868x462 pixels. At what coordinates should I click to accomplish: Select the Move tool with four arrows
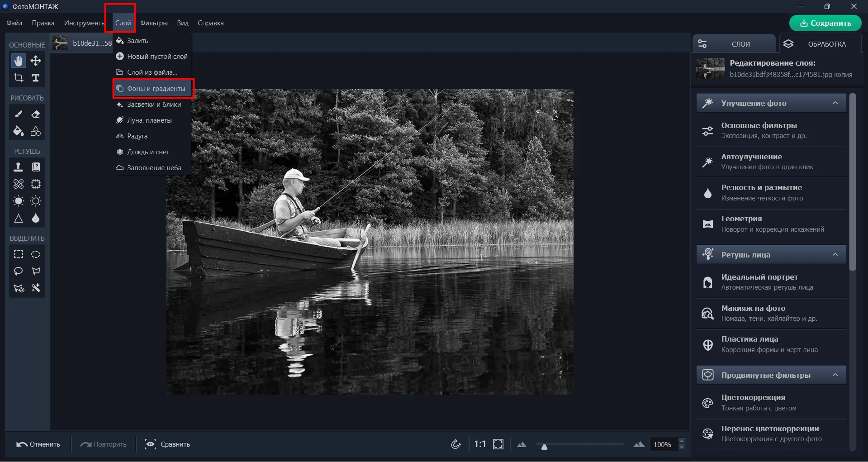[36, 61]
